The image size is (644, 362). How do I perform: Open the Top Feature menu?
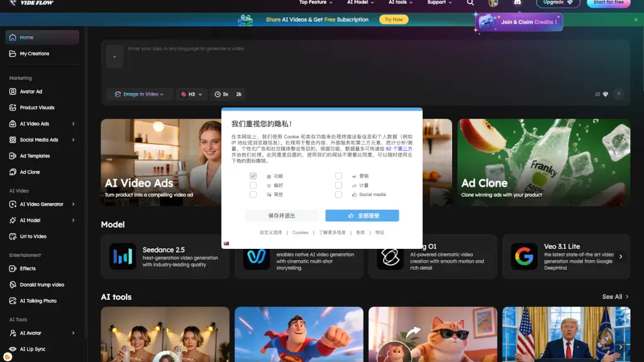(x=316, y=3)
